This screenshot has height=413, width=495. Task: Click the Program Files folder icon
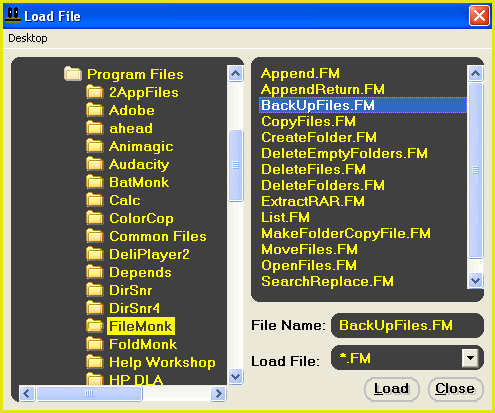coord(73,74)
